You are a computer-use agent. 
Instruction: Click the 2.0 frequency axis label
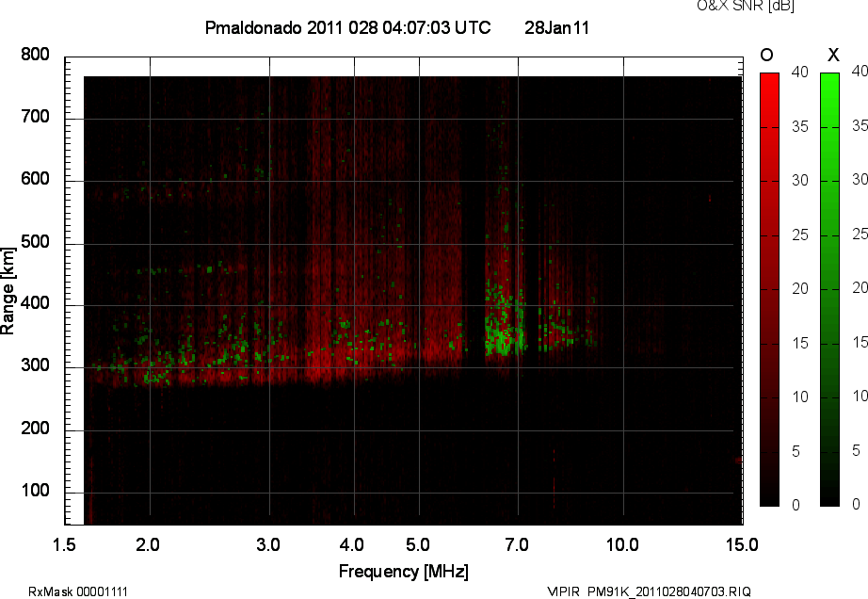coord(148,544)
